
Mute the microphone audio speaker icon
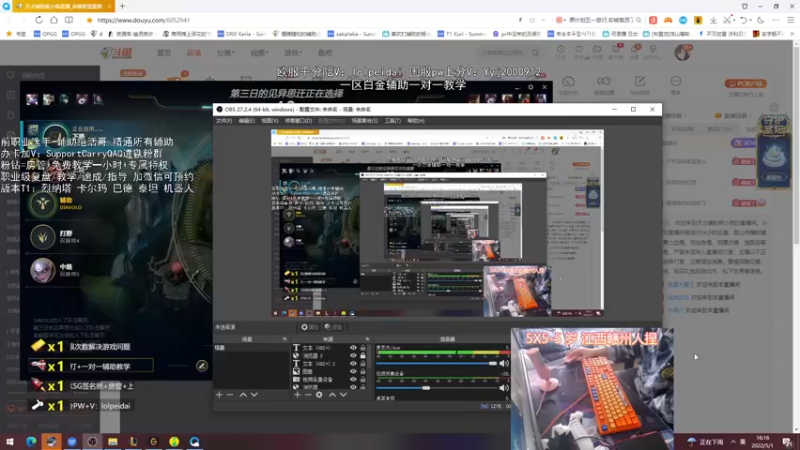[x=504, y=363]
